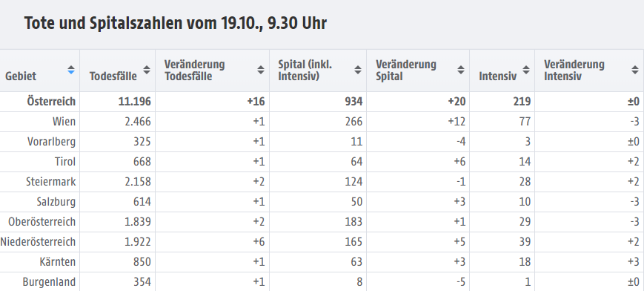Image resolution: width=644 pixels, height=291 pixels.
Task: Click sort arrows beside Todesfälle header
Action: point(147,70)
